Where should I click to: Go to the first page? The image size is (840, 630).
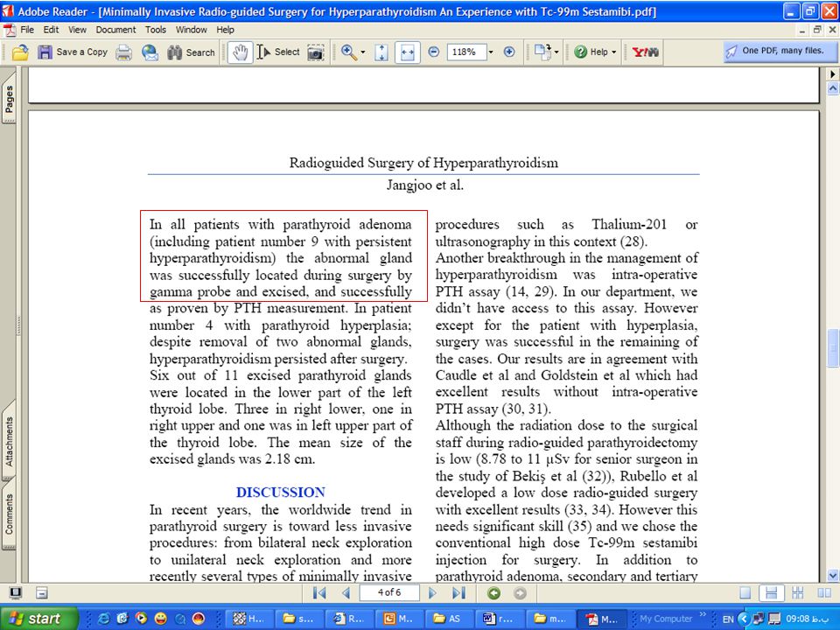click(x=319, y=592)
